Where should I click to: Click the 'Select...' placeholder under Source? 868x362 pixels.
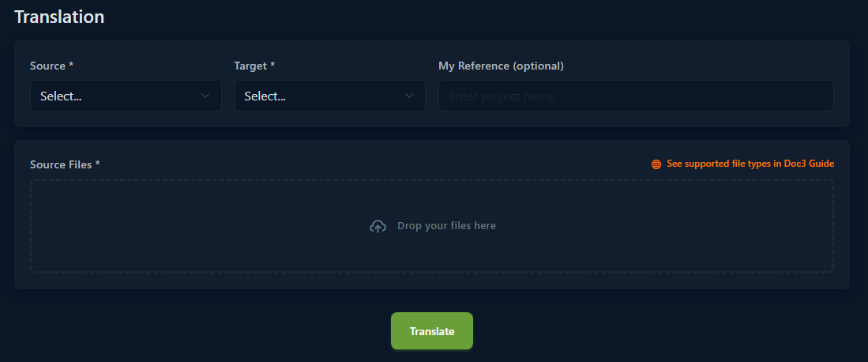coord(62,96)
